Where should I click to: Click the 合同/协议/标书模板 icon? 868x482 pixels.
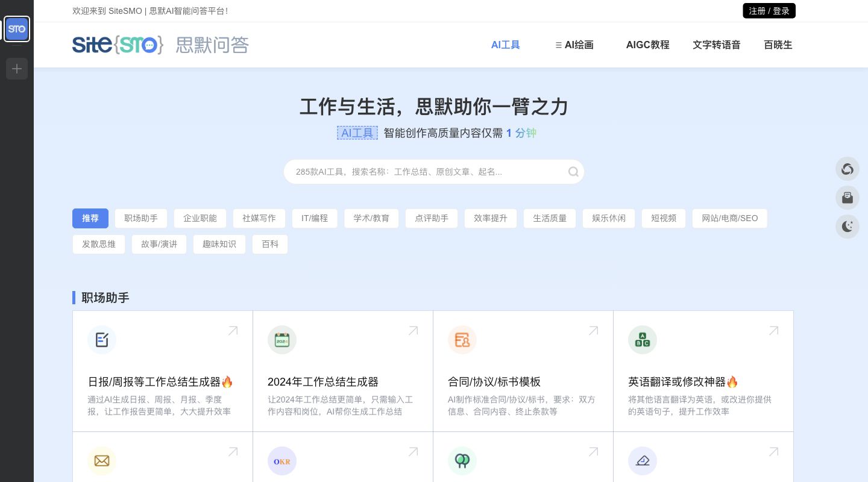pyautogui.click(x=462, y=340)
